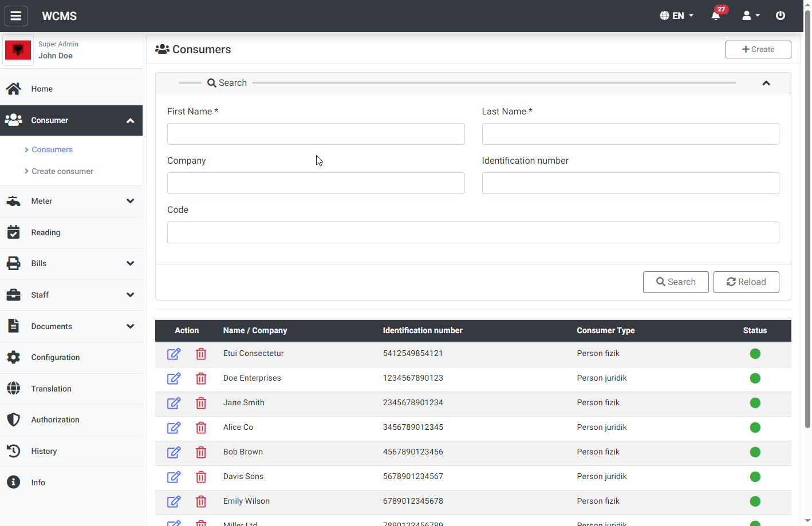Screen dimensions: 812x526
Task: Expand the Meter sidebar menu
Action: pyautogui.click(x=71, y=201)
